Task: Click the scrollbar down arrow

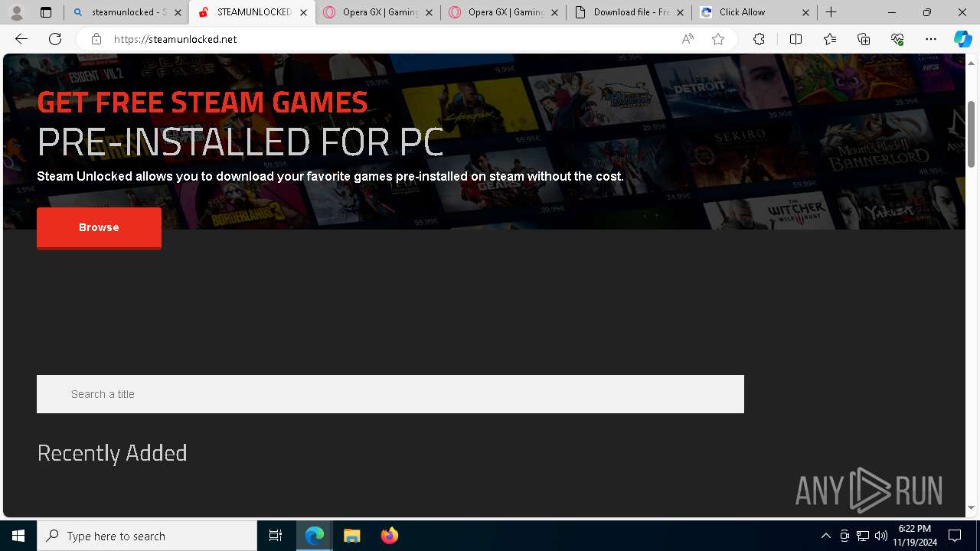Action: click(971, 507)
